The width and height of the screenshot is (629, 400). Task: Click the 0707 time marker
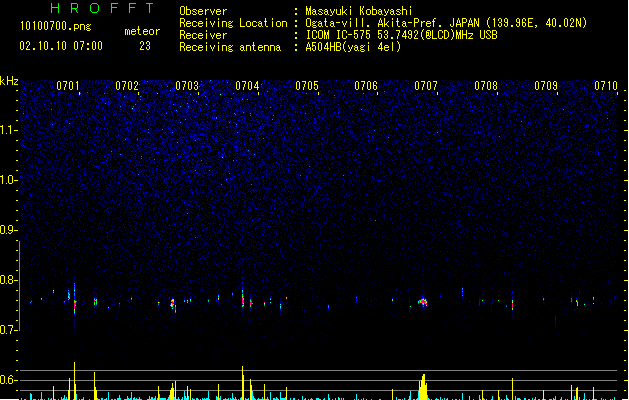pos(426,86)
